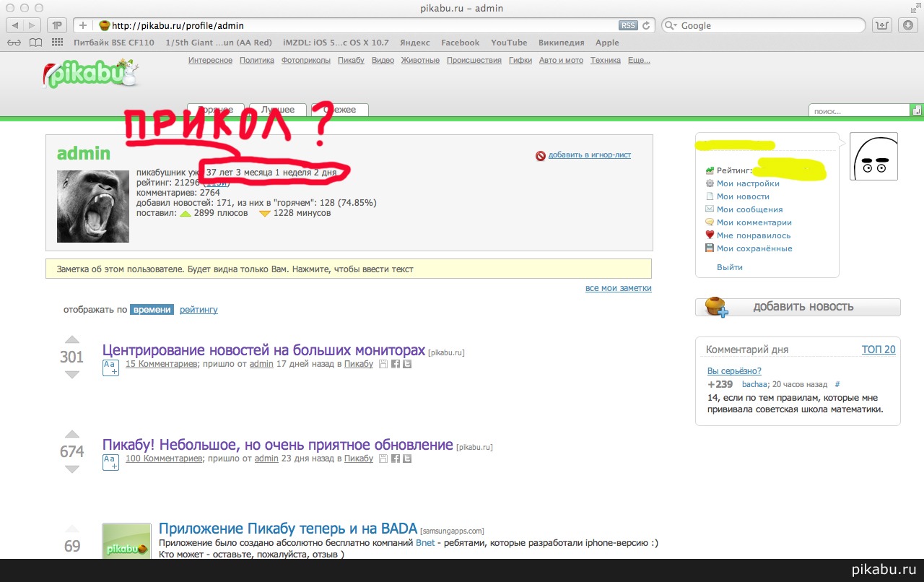Sort posts by рейтингу
Screen dimensions: 924x582
click(x=199, y=310)
